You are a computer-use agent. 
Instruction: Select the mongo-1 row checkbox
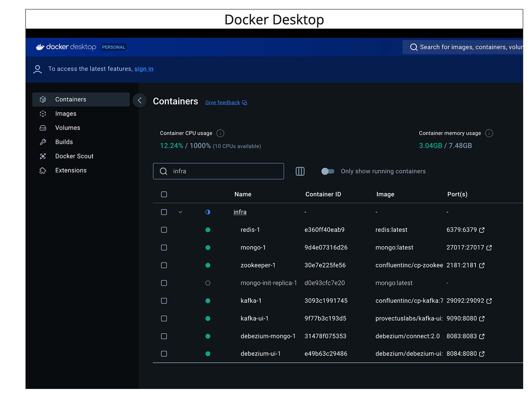point(164,248)
